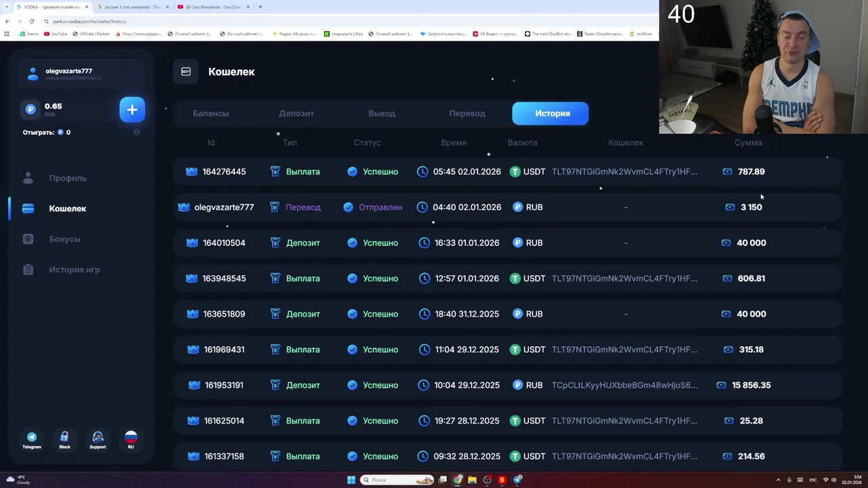Switch to YouTube Стас Михайлов browser tab

pyautogui.click(x=212, y=7)
